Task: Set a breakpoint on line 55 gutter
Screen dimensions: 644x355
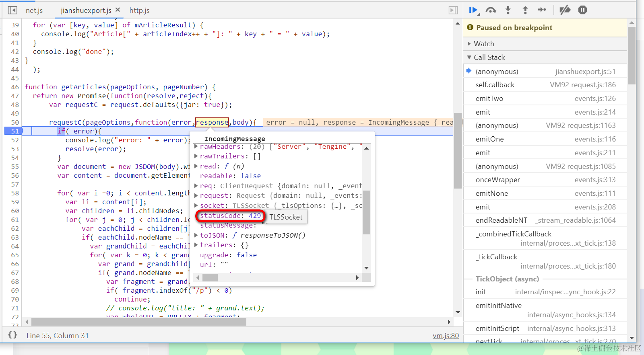Action: (15, 166)
